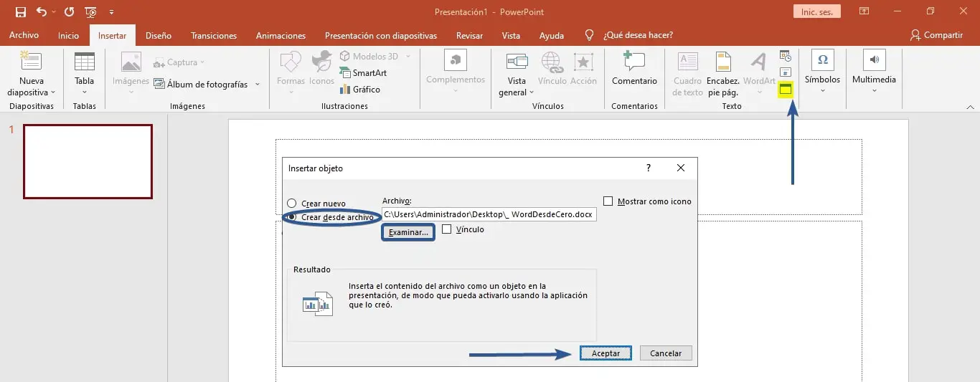This screenshot has height=382, width=980.
Task: Click the WordArt letter icon
Action: point(759,62)
